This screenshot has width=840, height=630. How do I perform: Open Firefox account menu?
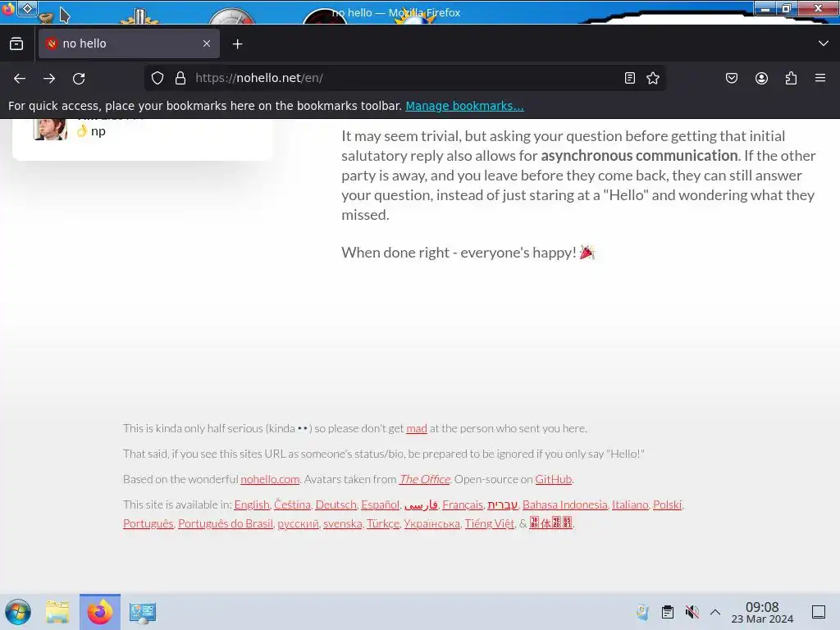(761, 78)
